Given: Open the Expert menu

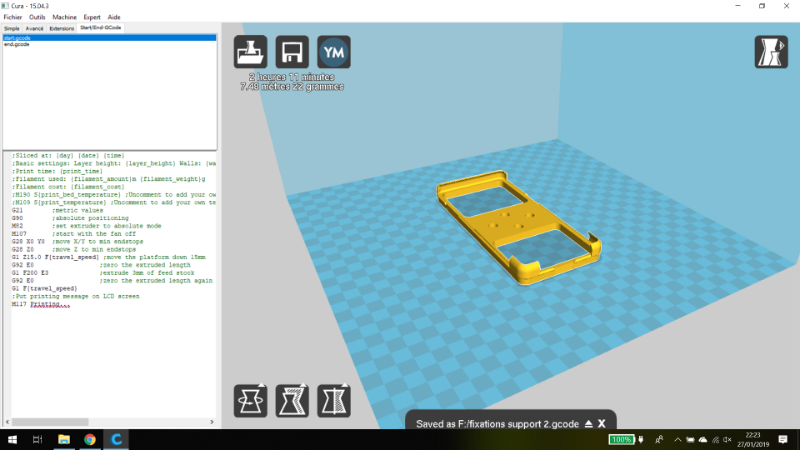Looking at the screenshot, I should (91, 17).
